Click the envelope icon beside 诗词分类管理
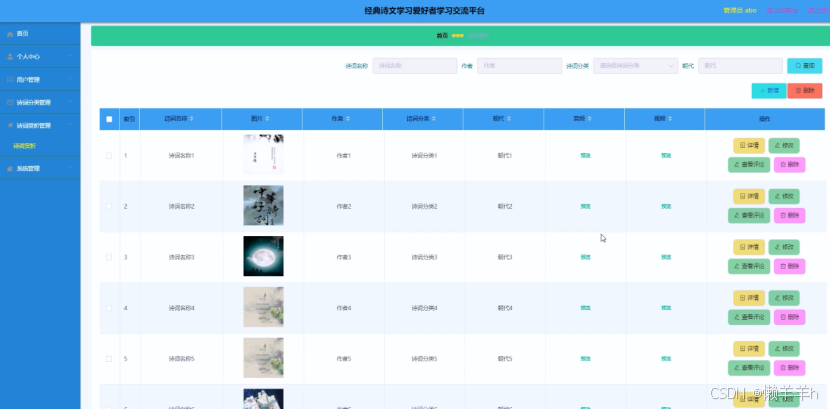The image size is (831, 409). (x=10, y=103)
